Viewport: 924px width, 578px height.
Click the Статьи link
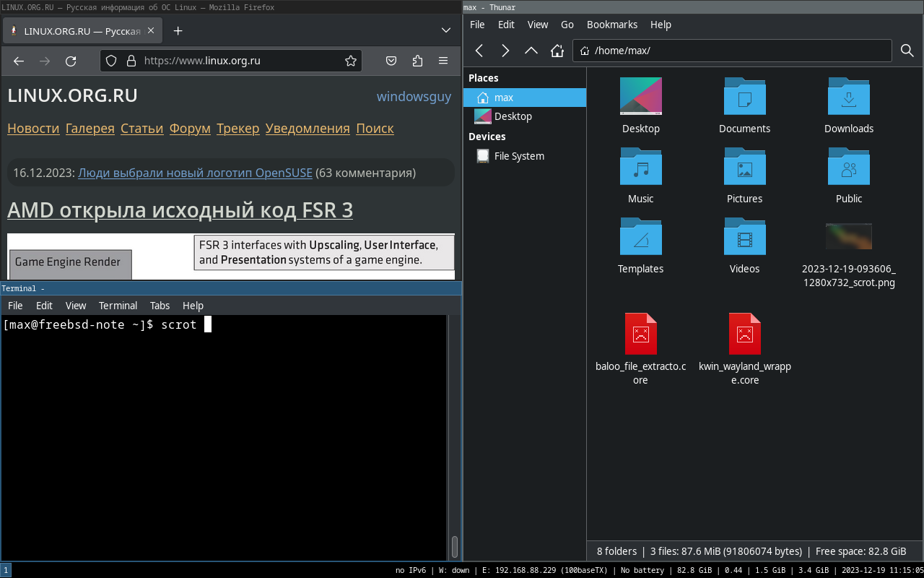coord(142,129)
